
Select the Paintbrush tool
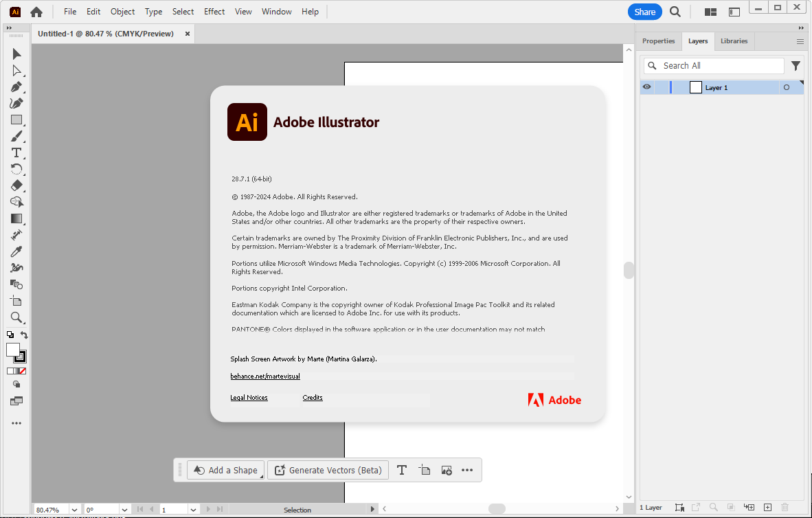click(x=16, y=136)
